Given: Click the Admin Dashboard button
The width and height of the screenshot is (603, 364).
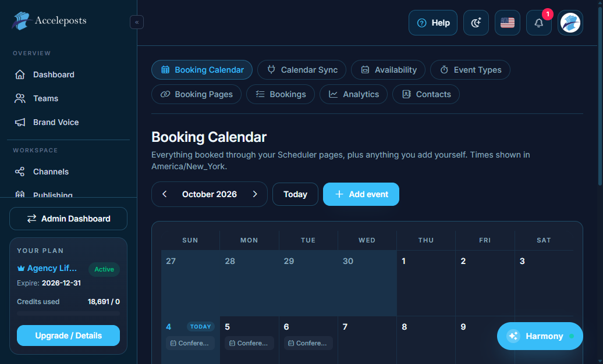Looking at the screenshot, I should (69, 219).
